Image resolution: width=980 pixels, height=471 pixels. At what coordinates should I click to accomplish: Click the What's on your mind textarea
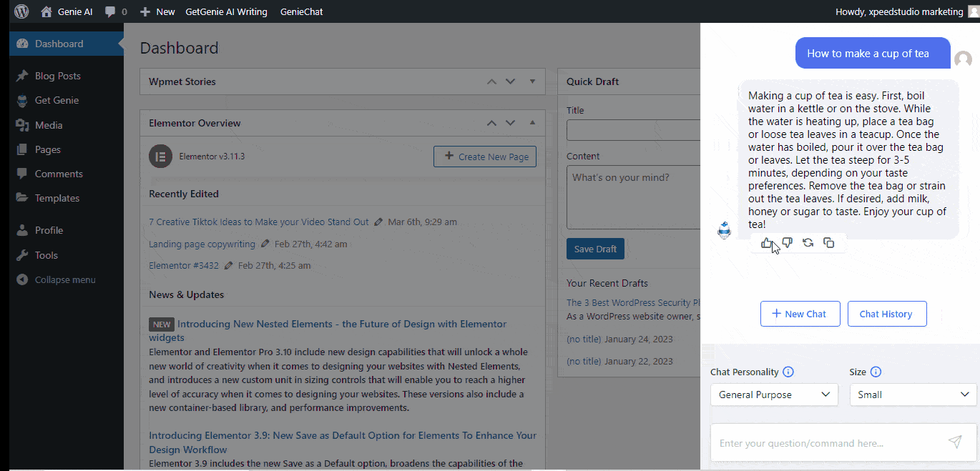click(x=633, y=197)
